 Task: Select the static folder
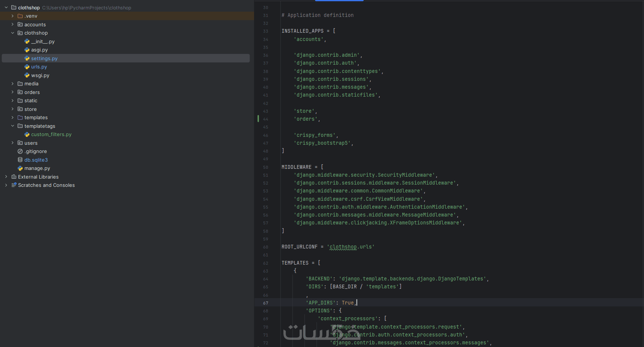[x=30, y=101]
